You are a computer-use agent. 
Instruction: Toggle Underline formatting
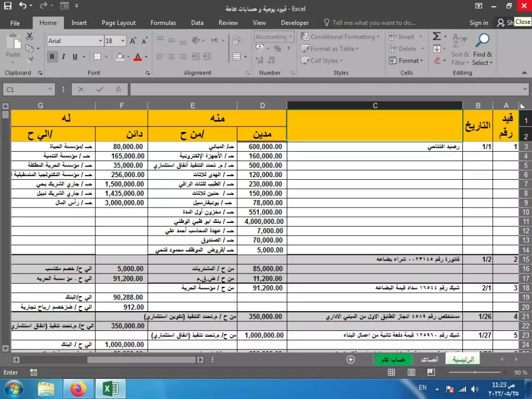pos(75,57)
